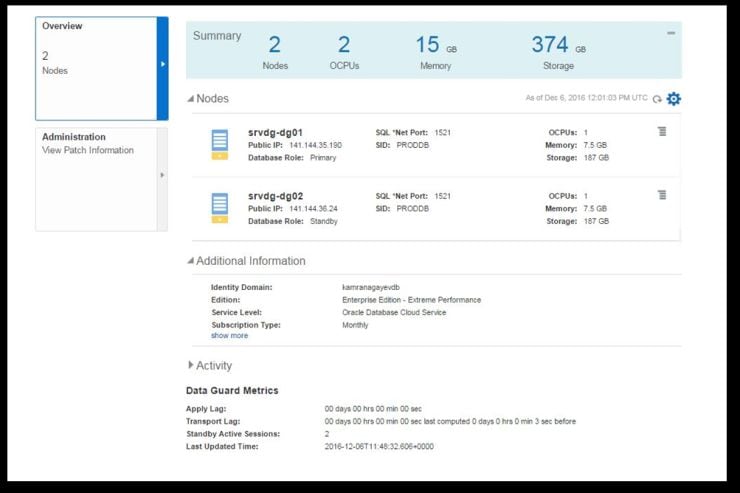Click the refresh icon beside the timestamp
The width and height of the screenshot is (740, 493).
657,99
